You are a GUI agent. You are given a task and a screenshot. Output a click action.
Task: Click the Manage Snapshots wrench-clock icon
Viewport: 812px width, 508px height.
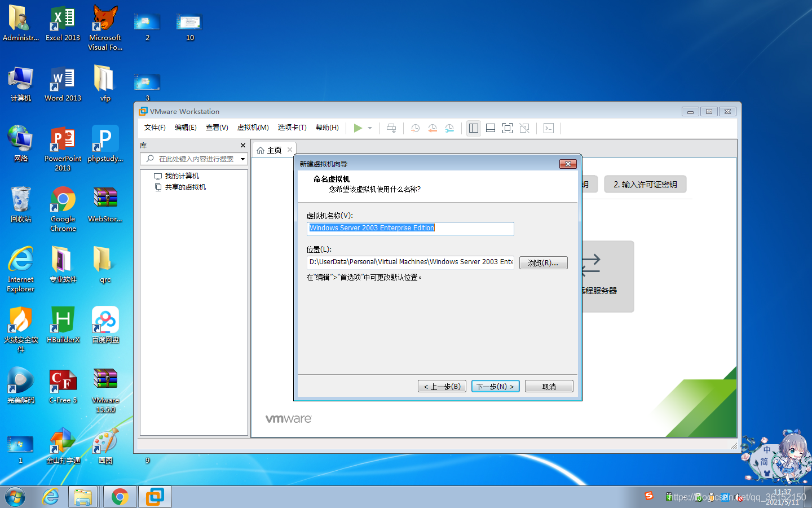tap(449, 128)
